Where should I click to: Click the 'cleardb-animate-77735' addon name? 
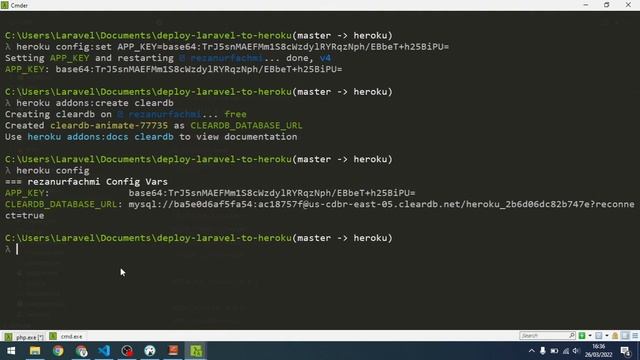tap(109, 126)
